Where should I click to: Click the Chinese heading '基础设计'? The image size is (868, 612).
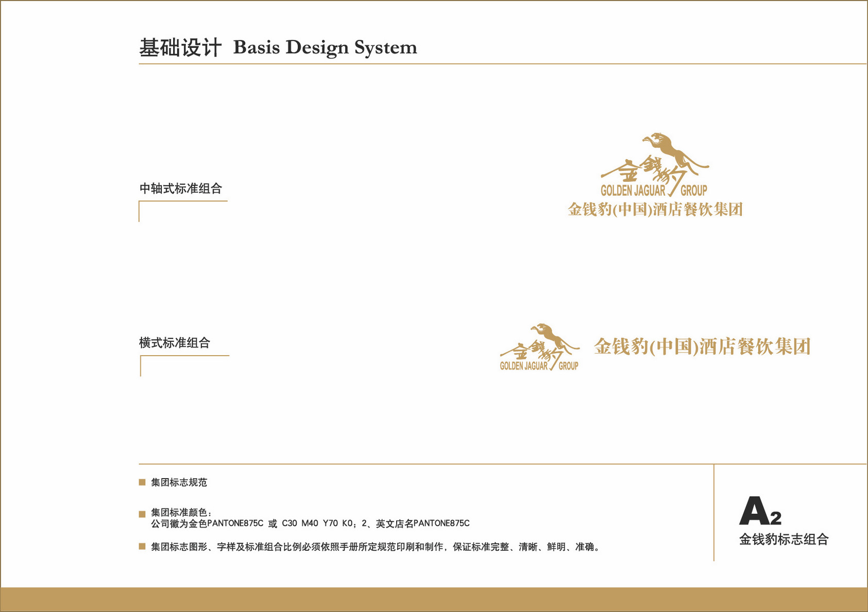pos(180,48)
